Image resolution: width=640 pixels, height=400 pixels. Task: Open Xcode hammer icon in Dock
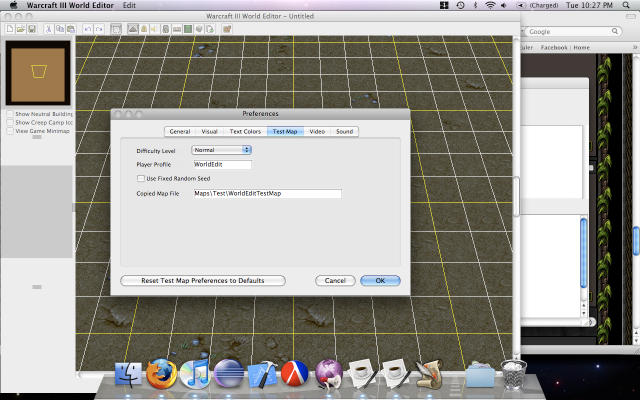[x=262, y=374]
